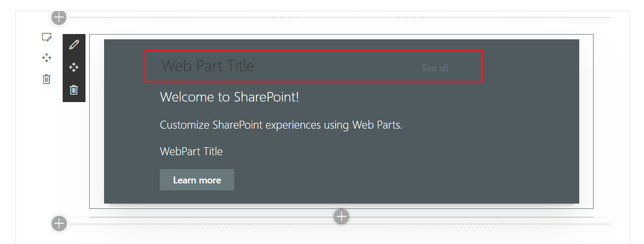Add a web part with center plus icon

click(341, 216)
